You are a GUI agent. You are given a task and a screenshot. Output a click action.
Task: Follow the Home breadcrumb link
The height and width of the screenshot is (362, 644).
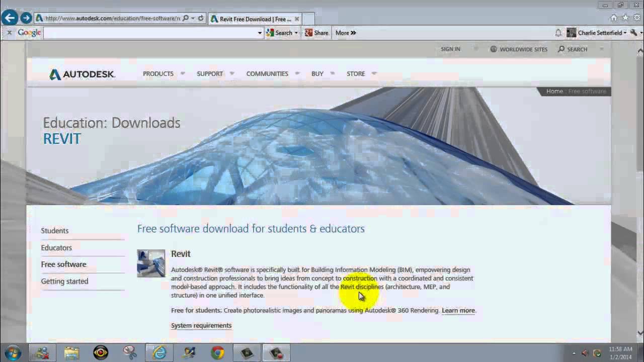point(554,91)
